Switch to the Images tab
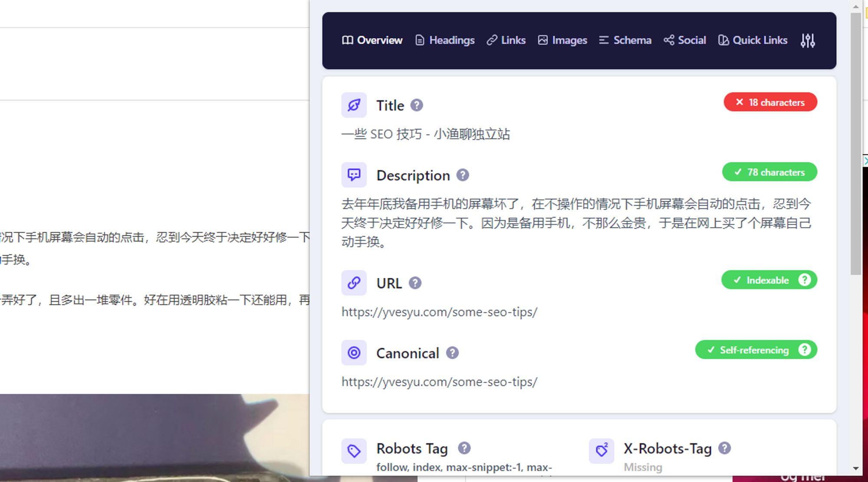This screenshot has width=868, height=482. click(562, 40)
